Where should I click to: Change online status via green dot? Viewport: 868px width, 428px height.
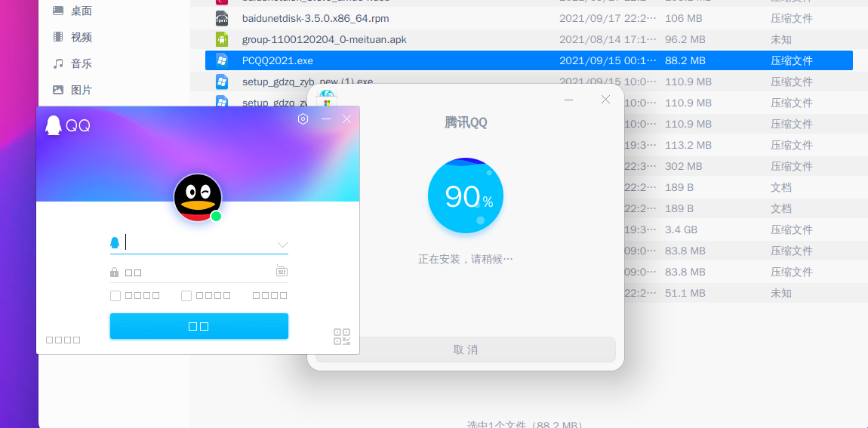(x=216, y=216)
